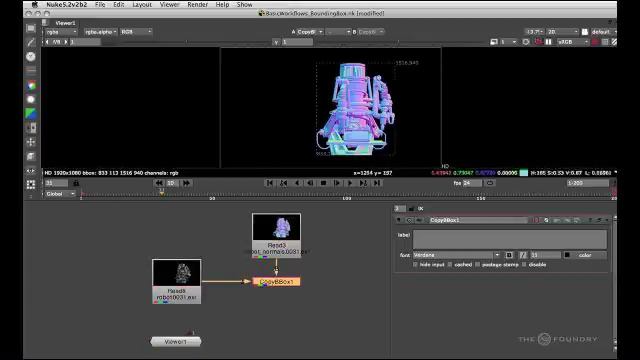Open the Image nodes toolbar icon
The height and width of the screenshot is (360, 640).
pos(31,28)
